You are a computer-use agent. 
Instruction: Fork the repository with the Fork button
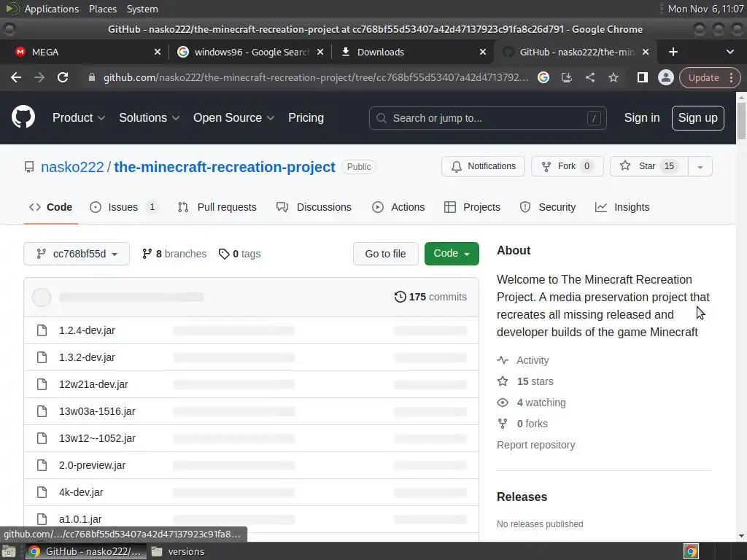[568, 166]
